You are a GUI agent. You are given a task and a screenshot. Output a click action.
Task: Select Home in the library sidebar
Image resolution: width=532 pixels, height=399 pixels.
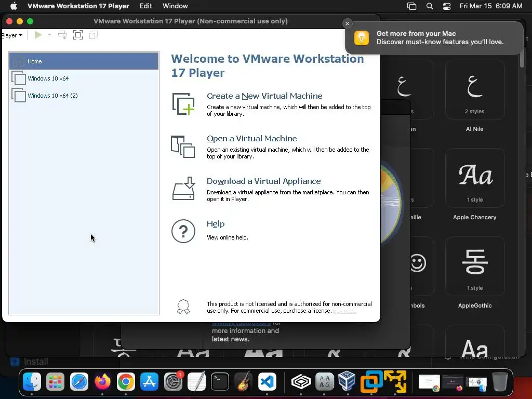(x=84, y=61)
